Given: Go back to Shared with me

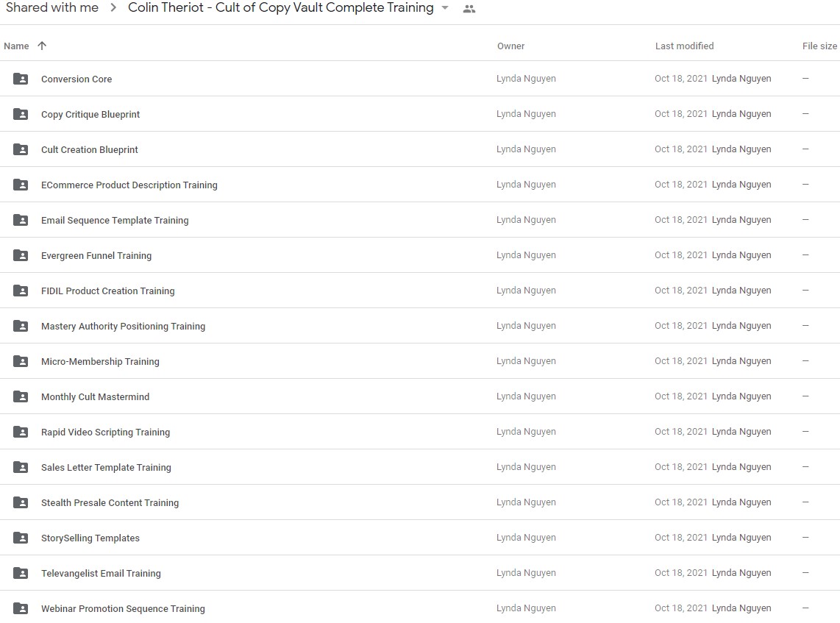Looking at the screenshot, I should 52,7.
